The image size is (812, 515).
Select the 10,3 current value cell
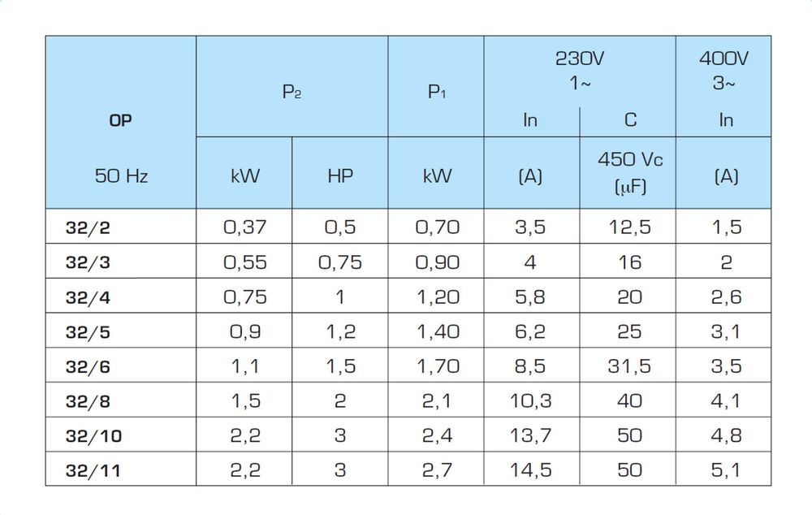pyautogui.click(x=531, y=400)
